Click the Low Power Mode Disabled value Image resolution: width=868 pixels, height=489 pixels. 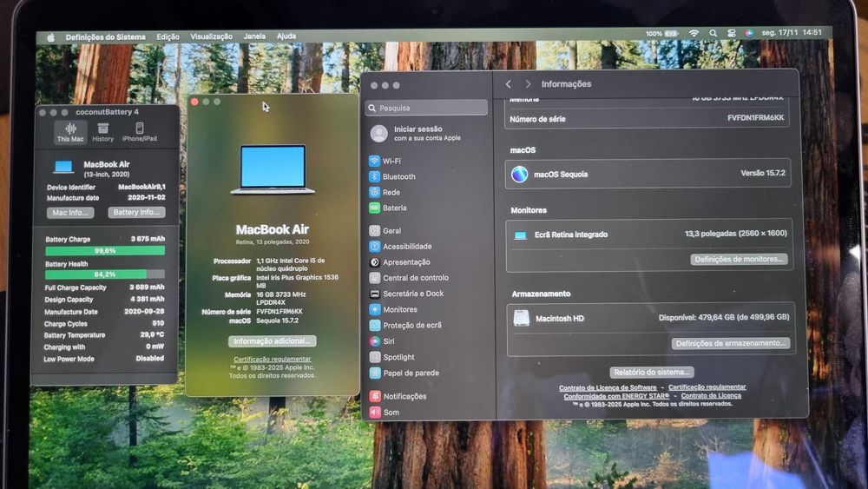tap(150, 359)
